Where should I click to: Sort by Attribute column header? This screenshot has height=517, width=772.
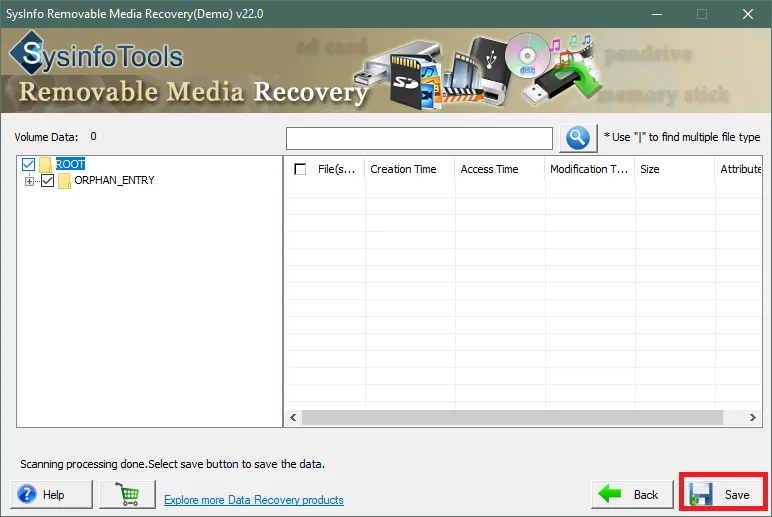738,169
